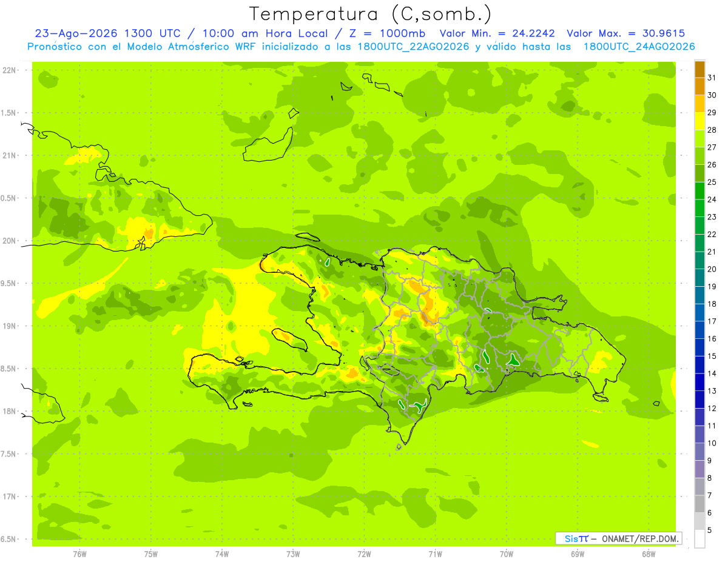Click the purple swatch between legend 8 and 9
This screenshot has width=728, height=562.
(x=699, y=469)
